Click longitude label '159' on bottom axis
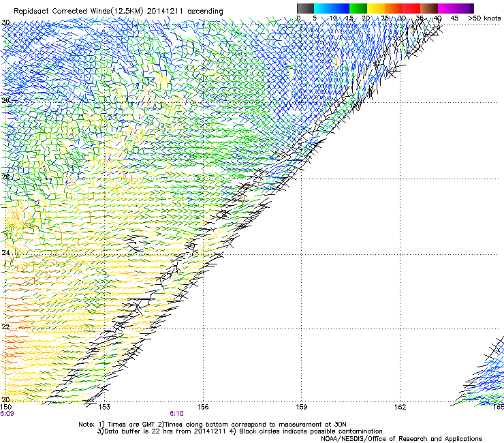 [x=302, y=407]
